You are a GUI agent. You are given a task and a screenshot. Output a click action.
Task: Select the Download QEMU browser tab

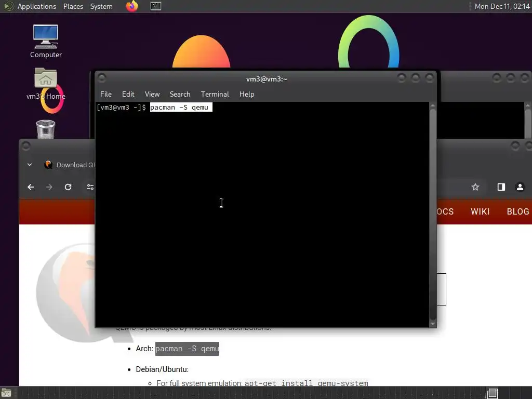pos(70,165)
